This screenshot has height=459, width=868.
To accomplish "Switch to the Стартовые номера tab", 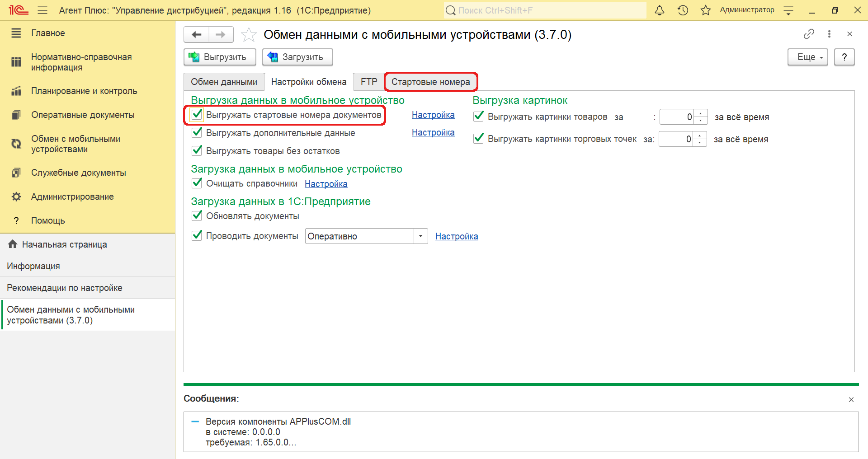I will 430,82.
